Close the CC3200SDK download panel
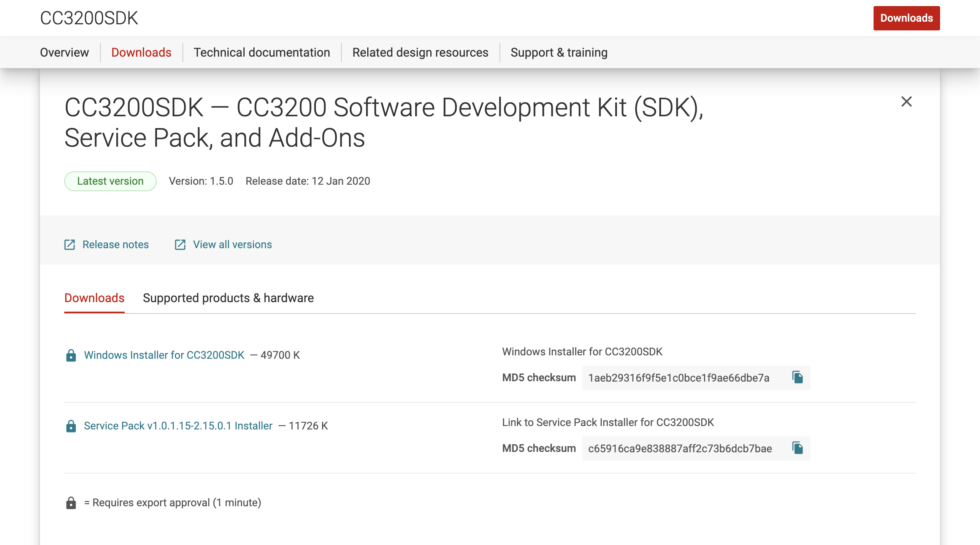Screen dimensions: 980x545 906,101
